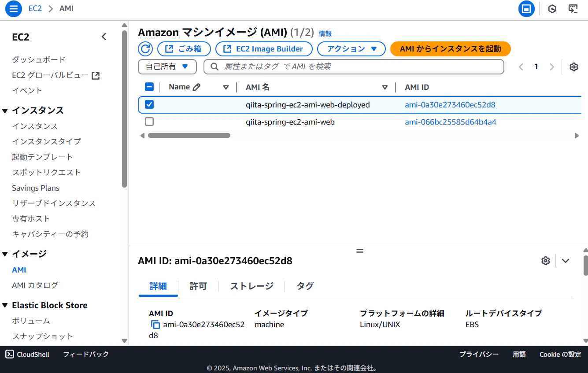588x373 pixels.
Task: Go to previous page of results
Action: pos(521,67)
